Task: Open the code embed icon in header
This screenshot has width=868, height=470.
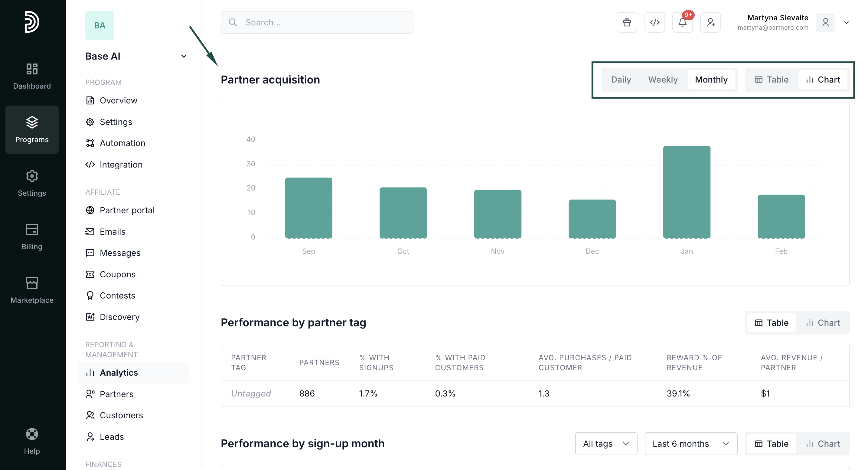Action: 654,22
